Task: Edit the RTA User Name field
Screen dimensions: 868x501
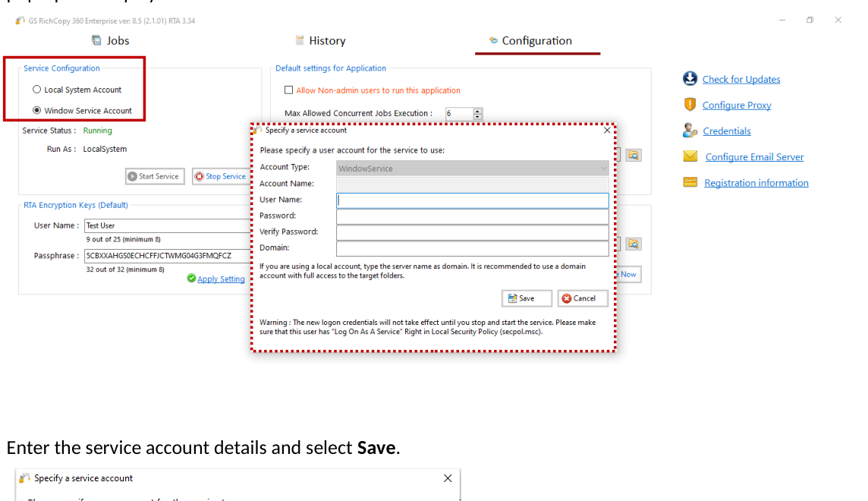Action: [167, 225]
